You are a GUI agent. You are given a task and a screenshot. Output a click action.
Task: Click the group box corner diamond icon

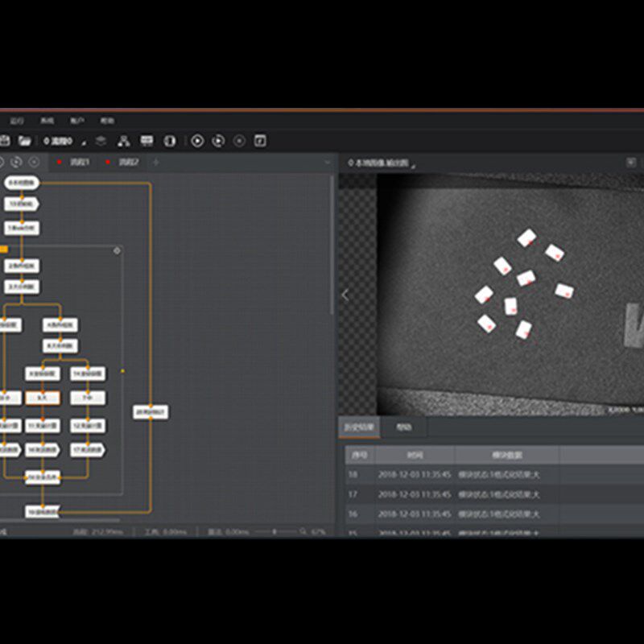coord(117,250)
